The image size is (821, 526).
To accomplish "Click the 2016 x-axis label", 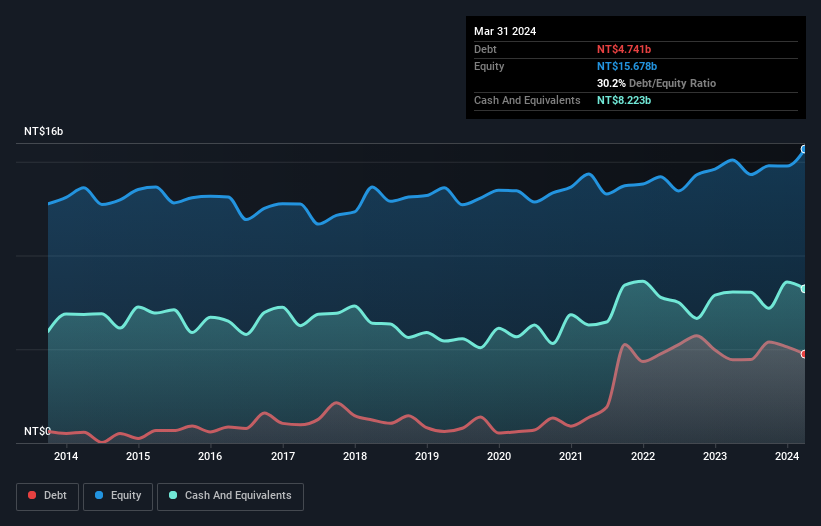I will (210, 456).
